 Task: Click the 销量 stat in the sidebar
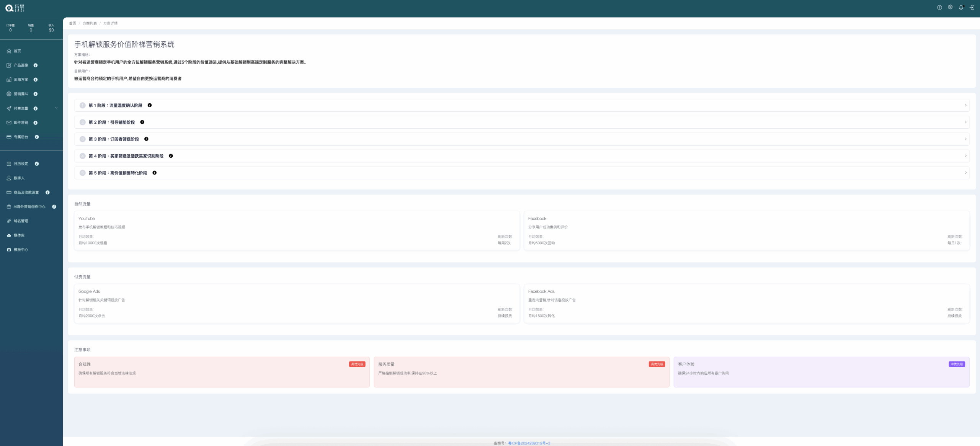coord(31,28)
